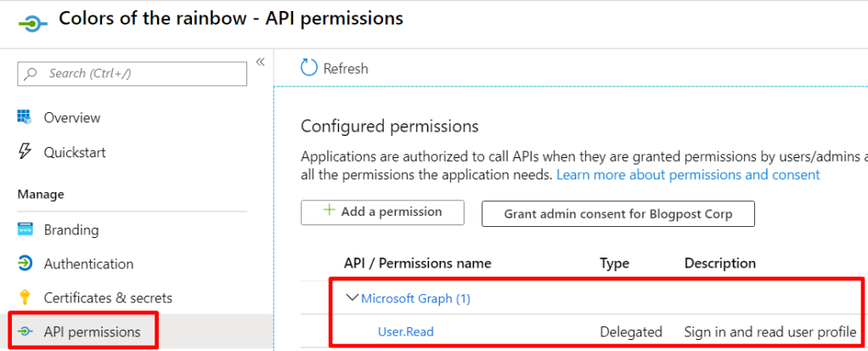Collapse the sidebar with the double chevron
Viewport: 868px width, 351px height.
point(260,62)
